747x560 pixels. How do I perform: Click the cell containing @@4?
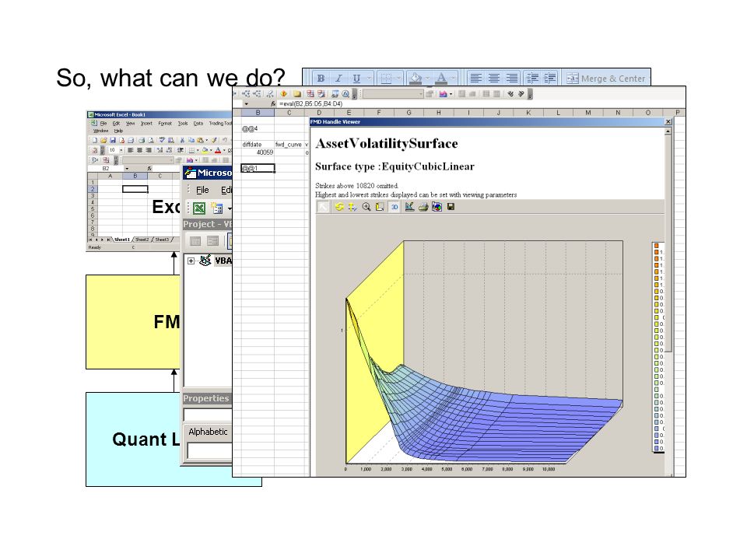[x=258, y=128]
